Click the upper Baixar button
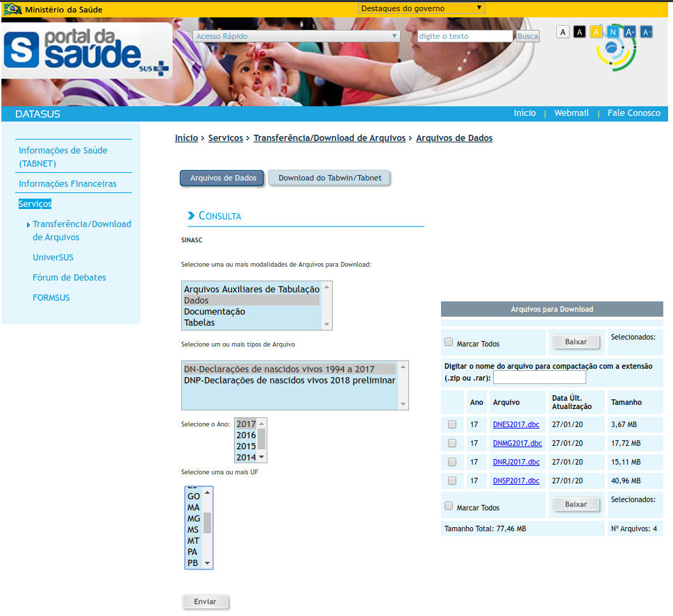 576,342
